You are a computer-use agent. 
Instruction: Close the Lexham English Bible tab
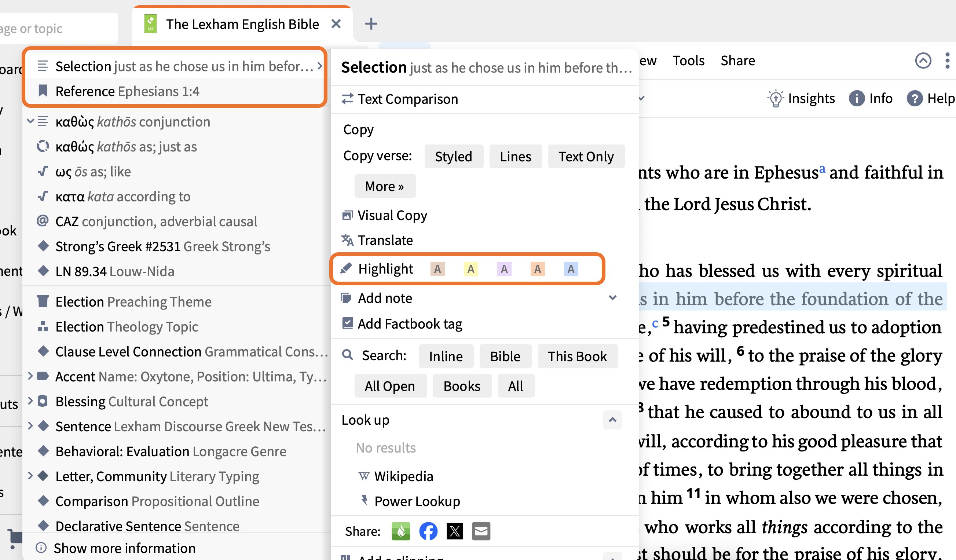(x=336, y=24)
